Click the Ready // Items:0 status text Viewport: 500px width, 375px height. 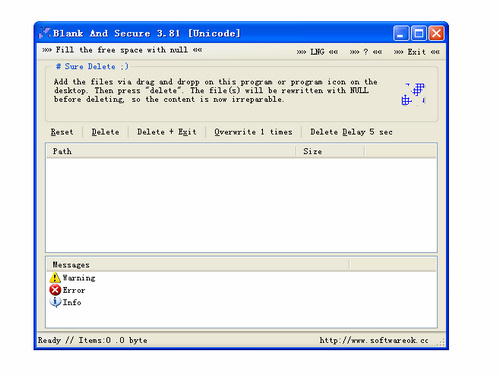pyautogui.click(x=93, y=340)
